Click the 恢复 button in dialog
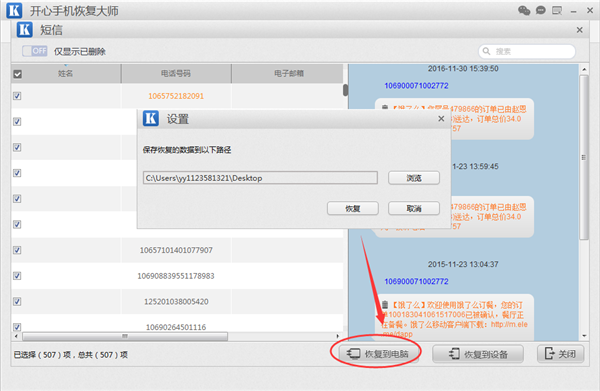 click(x=352, y=209)
